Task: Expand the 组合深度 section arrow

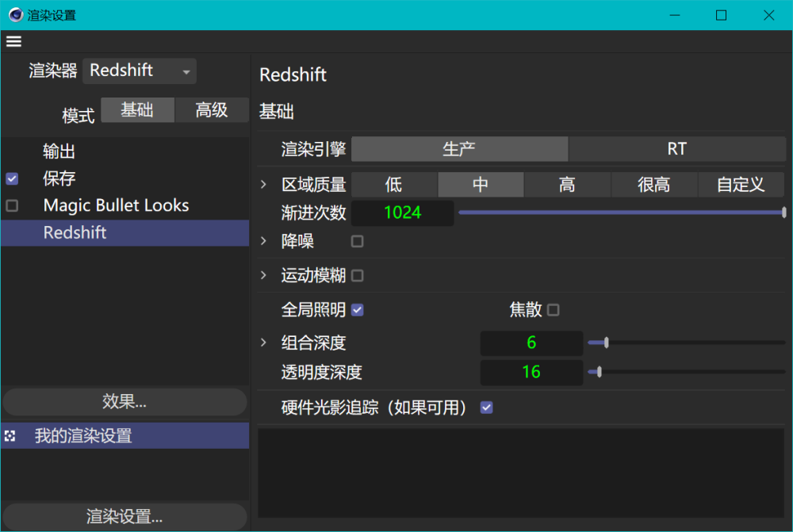Action: [x=263, y=343]
